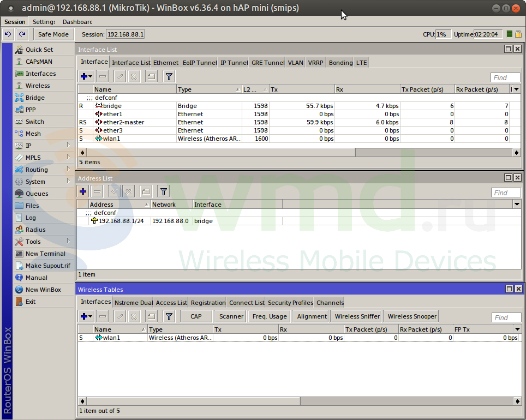Switch to the Ethernet tab
Image resolution: width=526 pixels, height=420 pixels.
[166, 63]
